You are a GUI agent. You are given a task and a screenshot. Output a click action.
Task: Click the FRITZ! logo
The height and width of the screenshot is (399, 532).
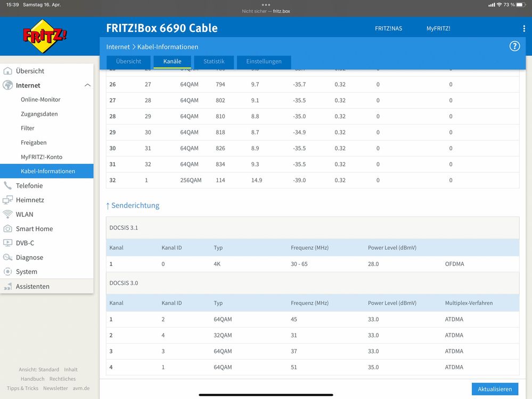point(45,36)
